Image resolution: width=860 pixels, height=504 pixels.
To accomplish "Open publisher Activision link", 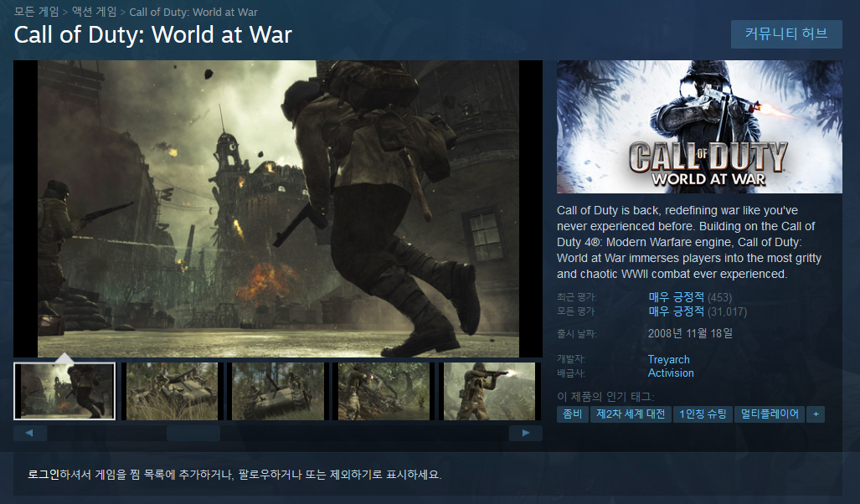I will pos(671,373).
